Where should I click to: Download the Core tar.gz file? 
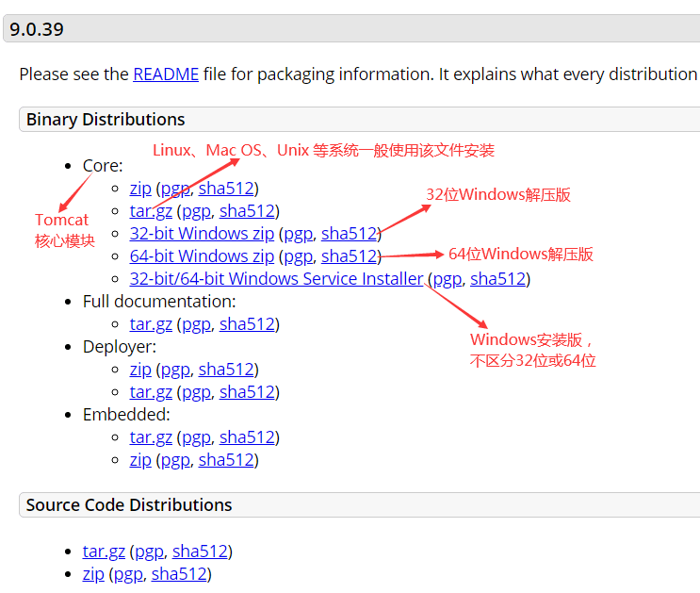coord(151,211)
